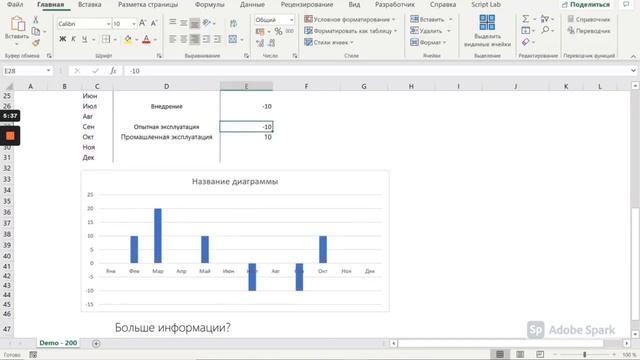640x360 pixels.
Task: Open Cell Styles (Стили ячеек) dropdown
Action: (329, 42)
